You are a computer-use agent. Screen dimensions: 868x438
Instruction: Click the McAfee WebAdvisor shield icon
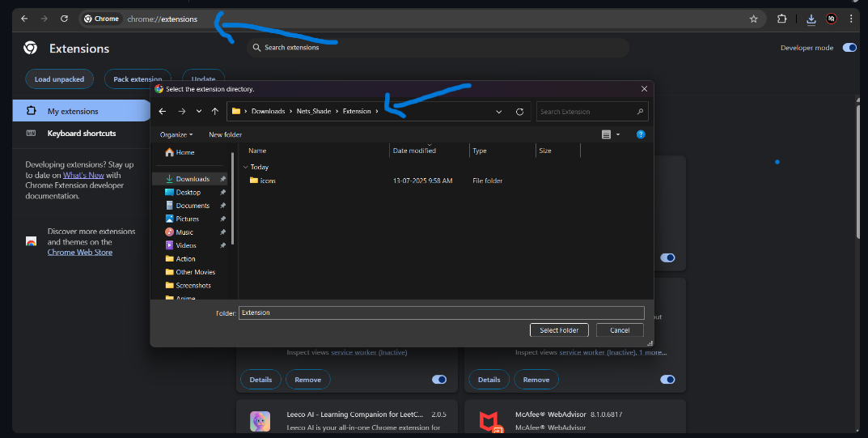point(490,422)
